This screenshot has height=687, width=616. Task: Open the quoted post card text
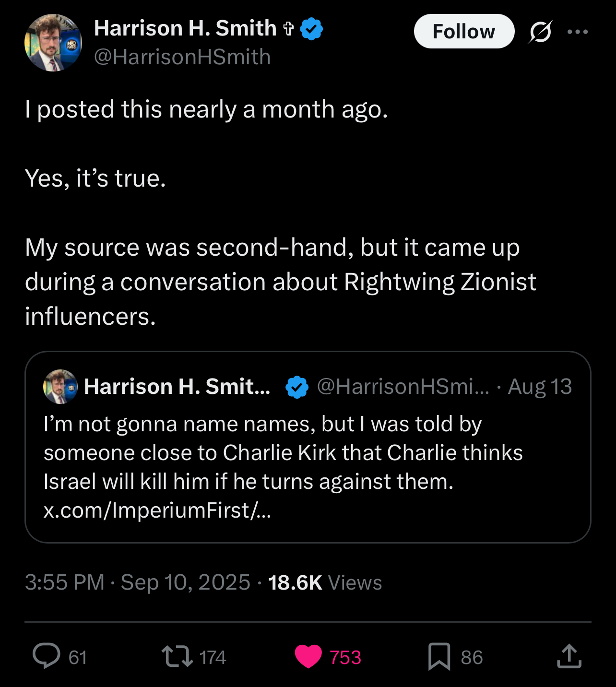[283, 453]
